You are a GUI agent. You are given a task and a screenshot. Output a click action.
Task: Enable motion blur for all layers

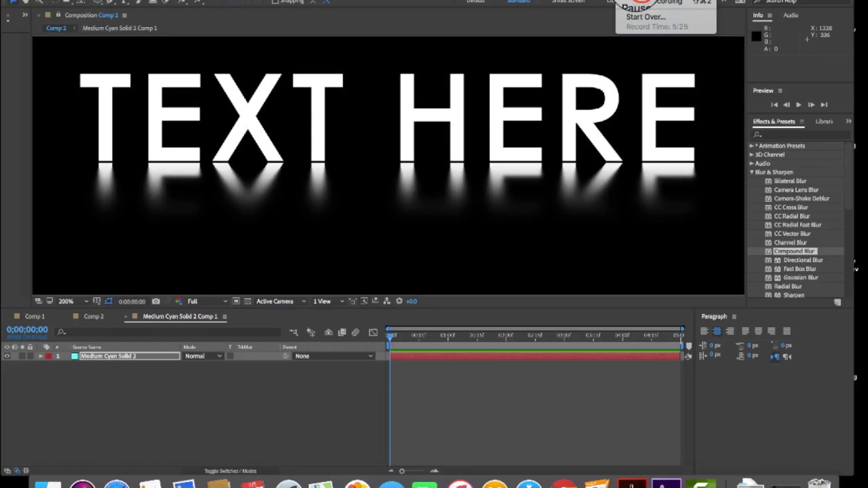tap(355, 332)
